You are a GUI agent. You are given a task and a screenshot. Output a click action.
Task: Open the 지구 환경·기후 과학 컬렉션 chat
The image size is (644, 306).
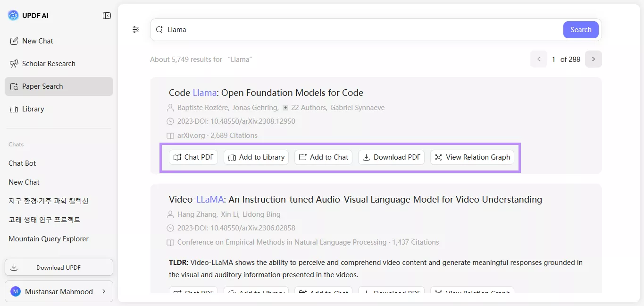coord(49,201)
